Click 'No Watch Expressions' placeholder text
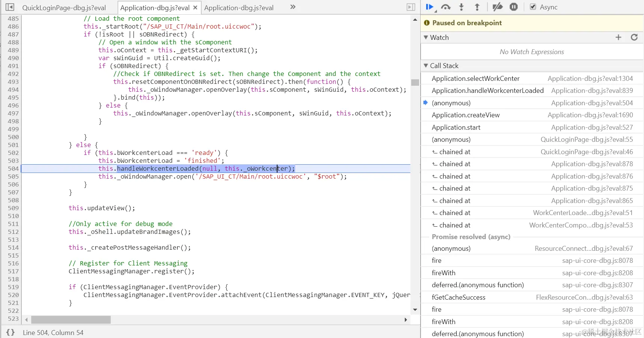The image size is (644, 338). pyautogui.click(x=532, y=52)
